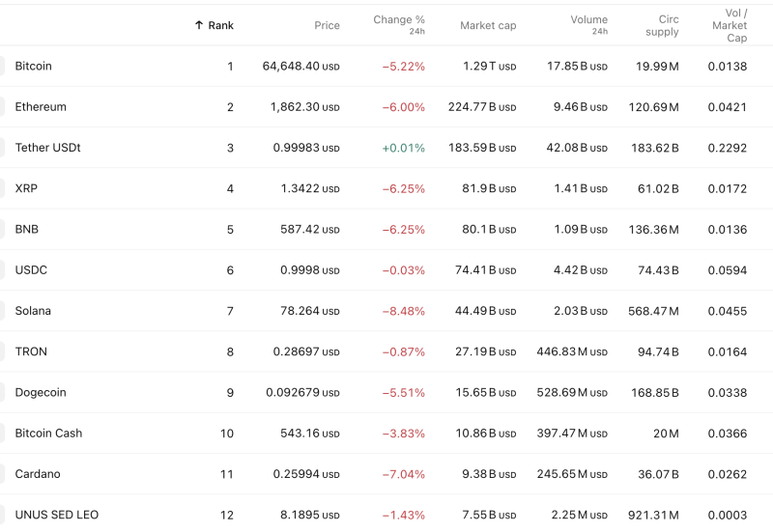The width and height of the screenshot is (773, 532).
Task: Select Bitcoin change −5.22%
Action: tap(403, 66)
